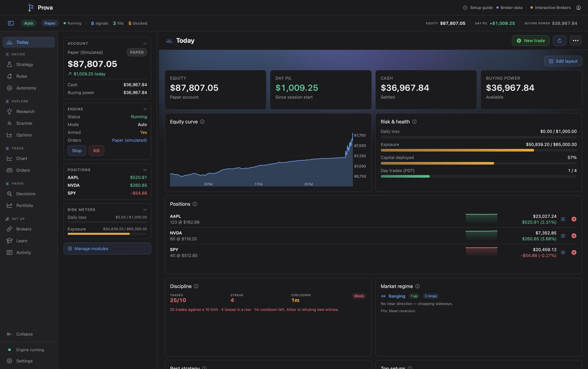The image size is (588, 369).
Task: Expand the Account module handle menu
Action: point(145,43)
